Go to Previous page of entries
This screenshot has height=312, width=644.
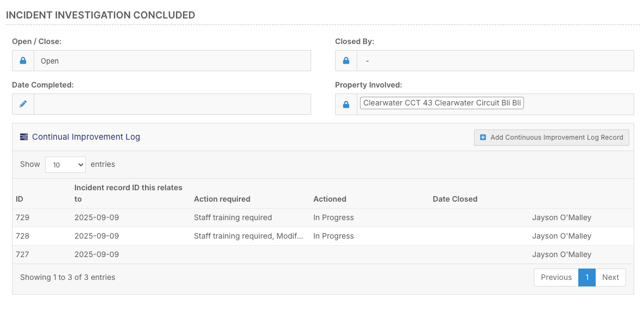pyautogui.click(x=556, y=277)
